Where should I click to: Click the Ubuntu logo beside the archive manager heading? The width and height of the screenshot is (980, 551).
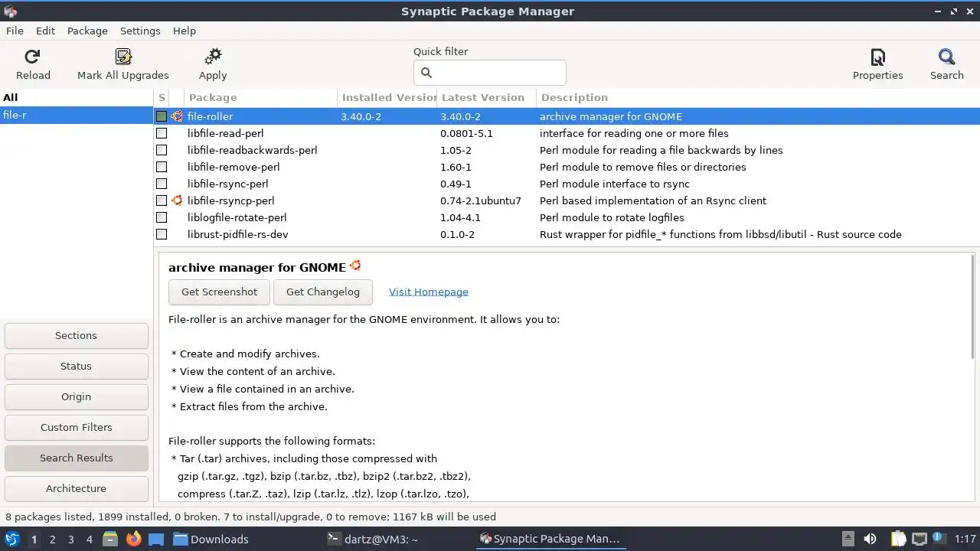[355, 266]
